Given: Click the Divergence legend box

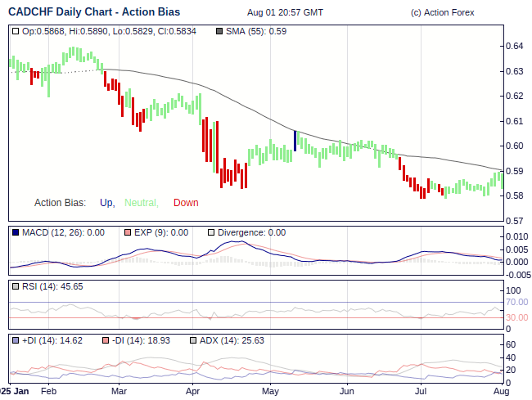Looking at the screenshot, I should 211,232.
